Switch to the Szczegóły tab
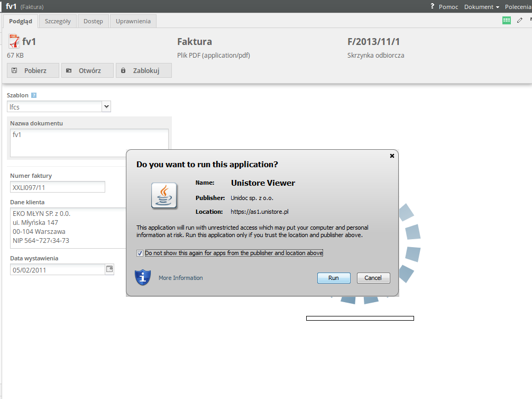The image size is (532, 399). point(58,21)
